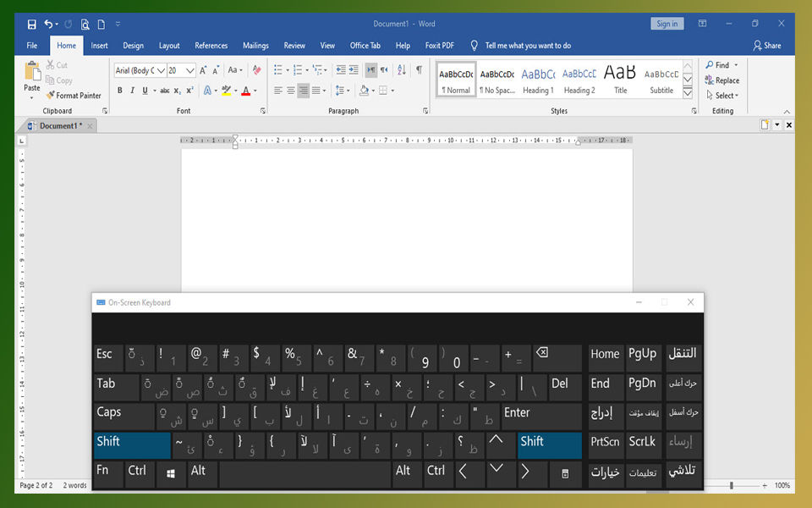Open the line spacing dropdown
Image resolution: width=812 pixels, height=508 pixels.
point(343,91)
